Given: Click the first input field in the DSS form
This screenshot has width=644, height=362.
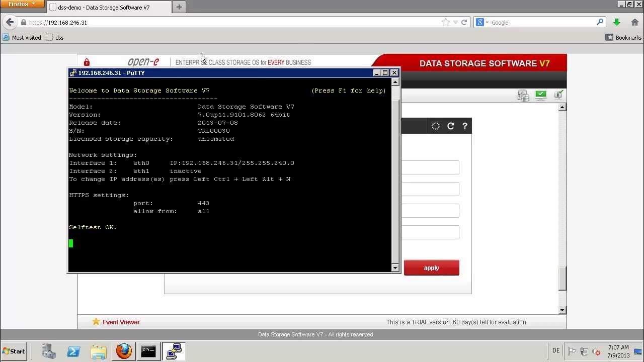Looking at the screenshot, I should point(431,167).
